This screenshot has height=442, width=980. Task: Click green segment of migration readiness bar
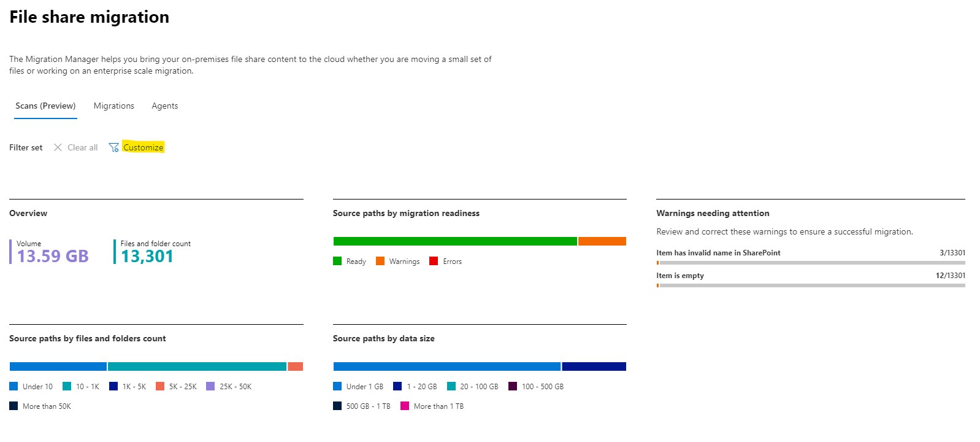pyautogui.click(x=454, y=240)
